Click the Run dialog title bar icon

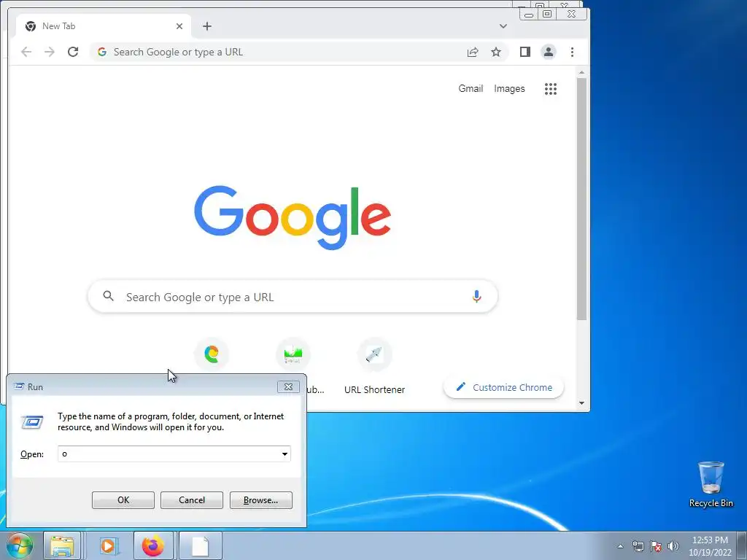pyautogui.click(x=19, y=386)
